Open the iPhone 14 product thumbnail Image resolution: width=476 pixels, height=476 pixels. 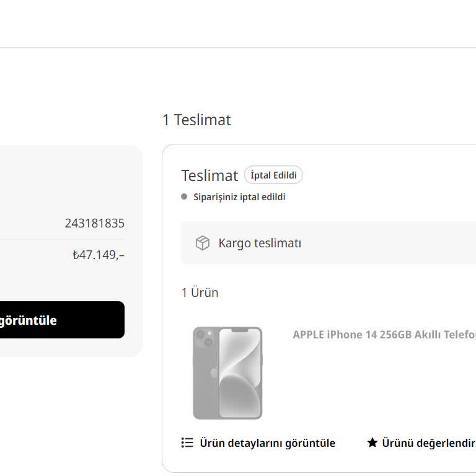point(227,372)
